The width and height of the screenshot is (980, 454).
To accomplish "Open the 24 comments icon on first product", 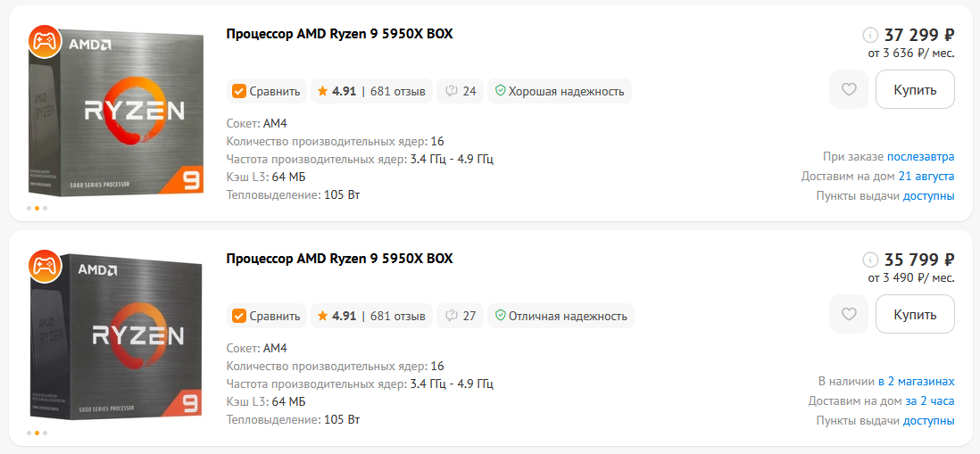I will click(460, 91).
